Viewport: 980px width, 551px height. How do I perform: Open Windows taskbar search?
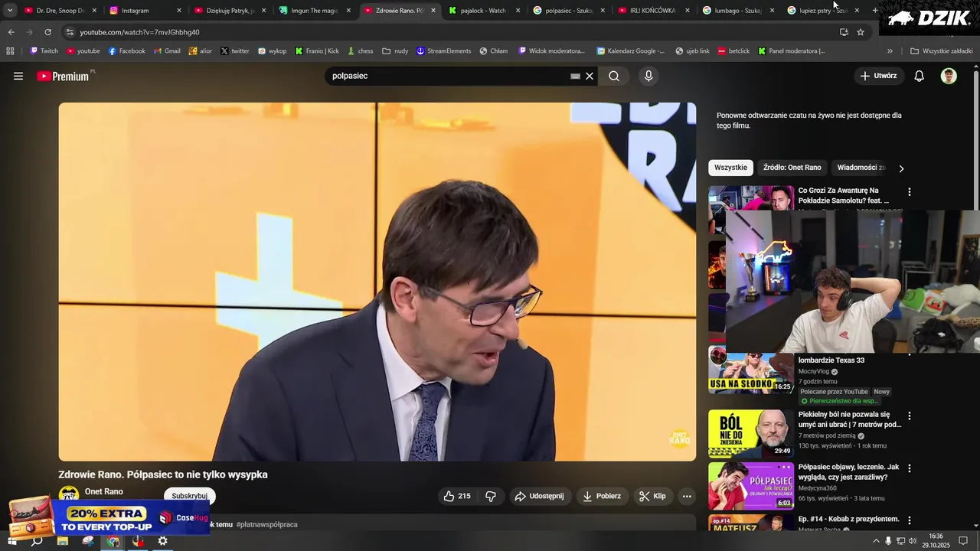coord(37,541)
